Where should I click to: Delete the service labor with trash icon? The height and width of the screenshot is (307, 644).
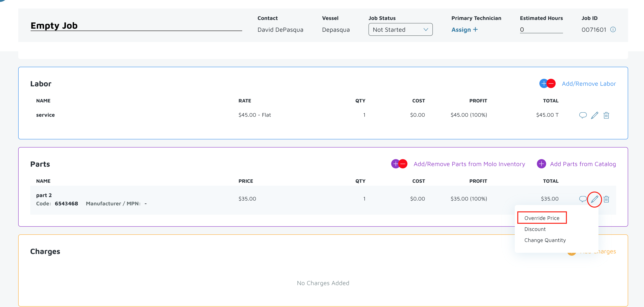606,115
